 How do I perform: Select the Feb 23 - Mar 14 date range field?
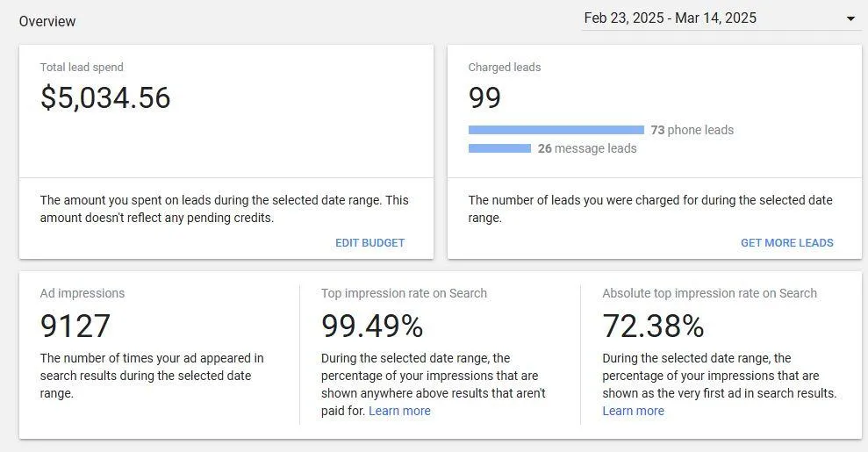pos(721,18)
